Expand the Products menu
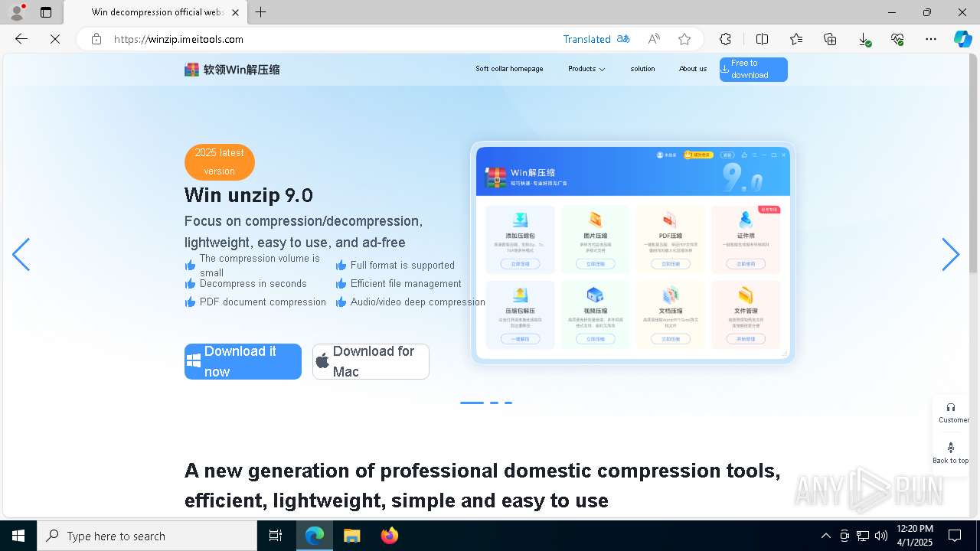The image size is (980, 551). click(586, 69)
